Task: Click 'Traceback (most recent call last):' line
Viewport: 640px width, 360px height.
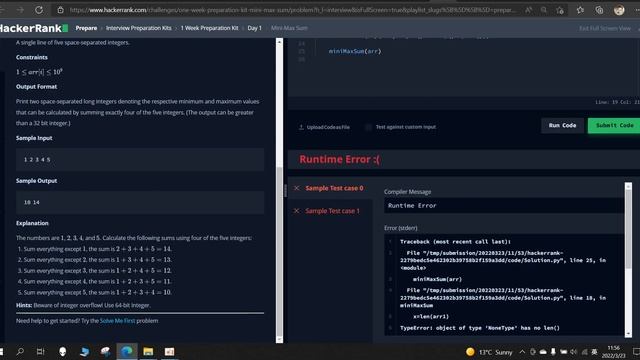Action: [455, 242]
